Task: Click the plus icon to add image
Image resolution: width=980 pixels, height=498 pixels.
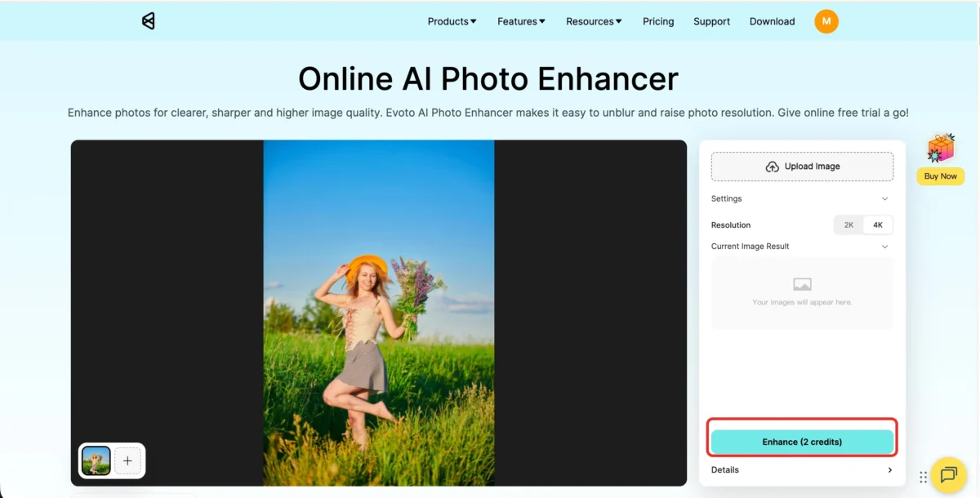Action: tap(127, 460)
